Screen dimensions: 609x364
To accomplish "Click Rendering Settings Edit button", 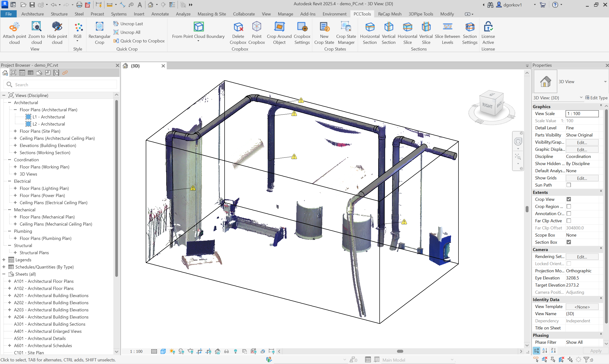I will 582,257.
